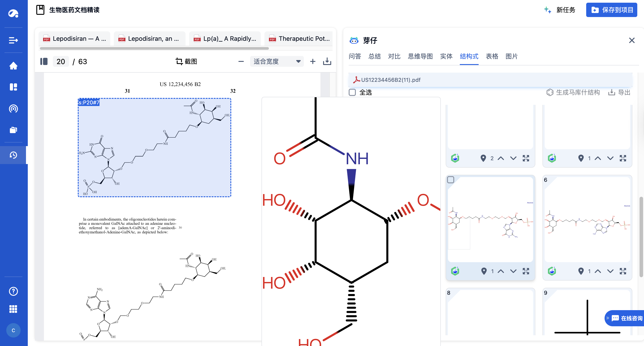This screenshot has height=346, width=644.
Task: Open the history panel in the left sidebar
Action: coord(13,155)
